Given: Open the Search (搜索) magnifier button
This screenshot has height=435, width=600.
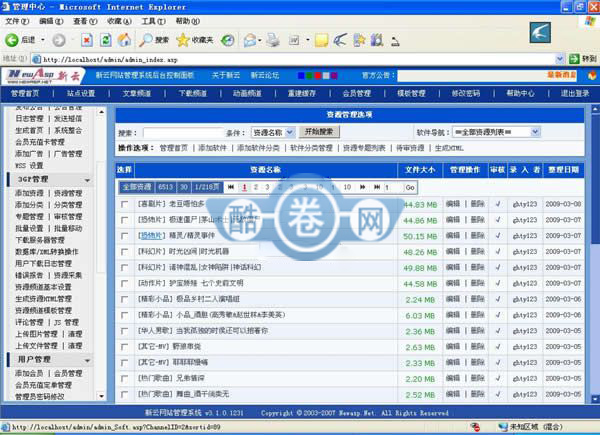Looking at the screenshot, I should [x=153, y=40].
